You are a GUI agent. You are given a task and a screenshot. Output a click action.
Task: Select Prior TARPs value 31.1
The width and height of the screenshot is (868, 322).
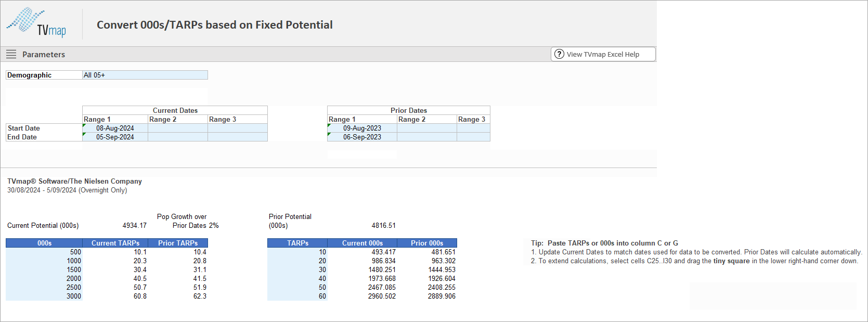coord(178,269)
